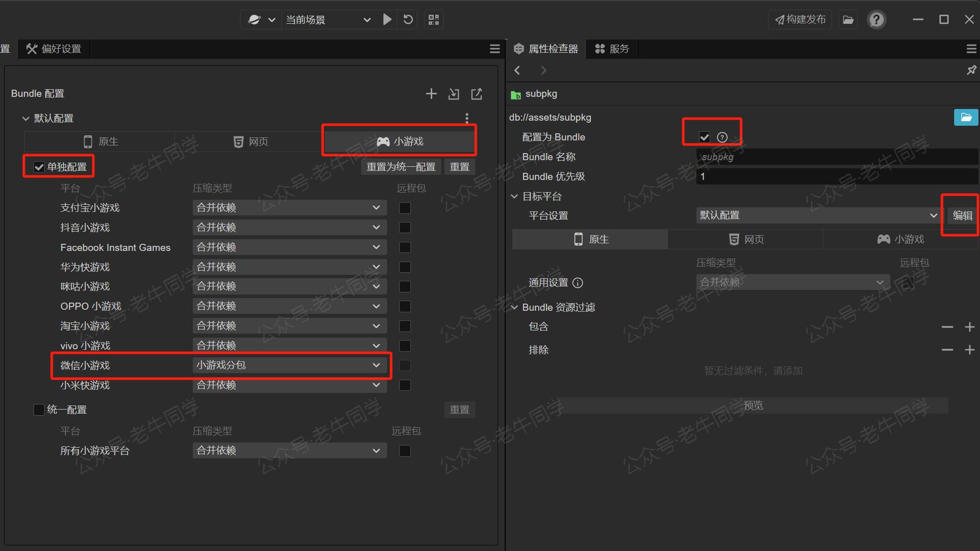Select the 网页 tab in Bundle config
980x551 pixels.
pyautogui.click(x=250, y=141)
